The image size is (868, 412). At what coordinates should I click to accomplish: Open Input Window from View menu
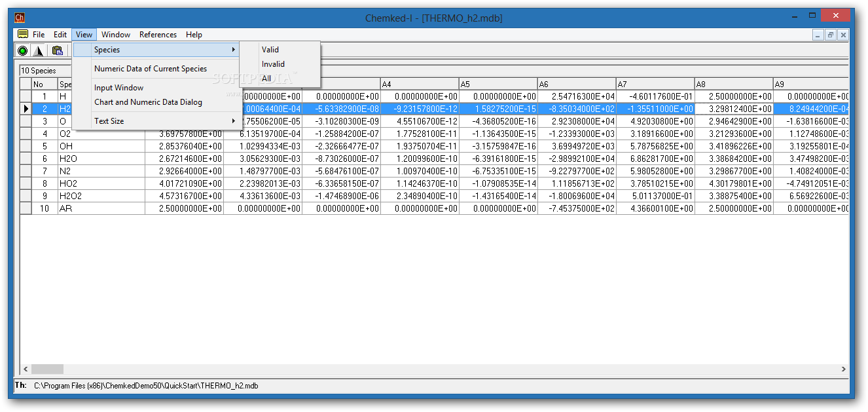coord(156,88)
